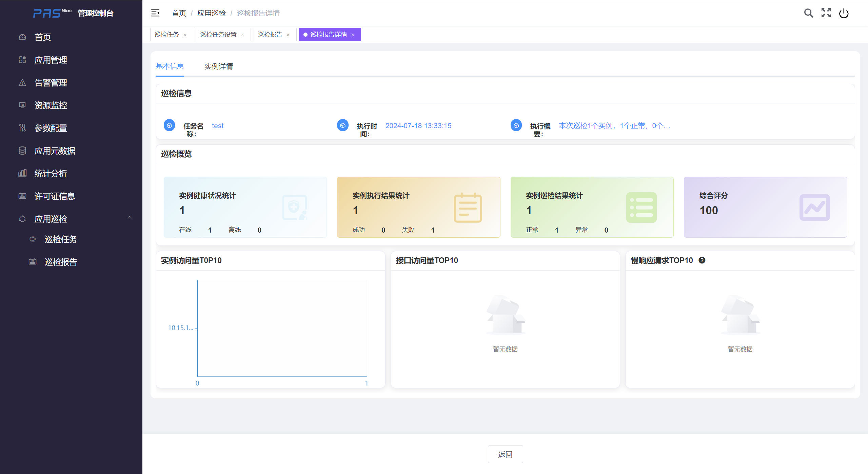Open 统计分析 in sidebar
This screenshot has width=868, height=474.
(51, 174)
